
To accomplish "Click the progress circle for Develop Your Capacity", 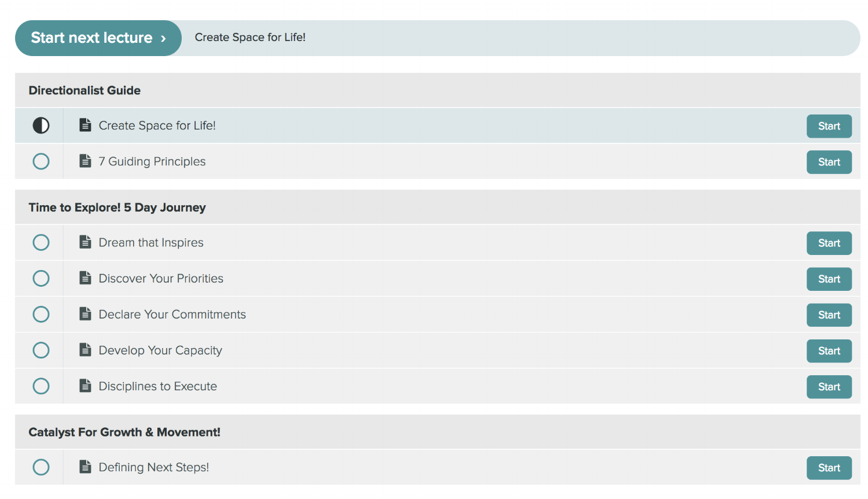I will pos(41,350).
